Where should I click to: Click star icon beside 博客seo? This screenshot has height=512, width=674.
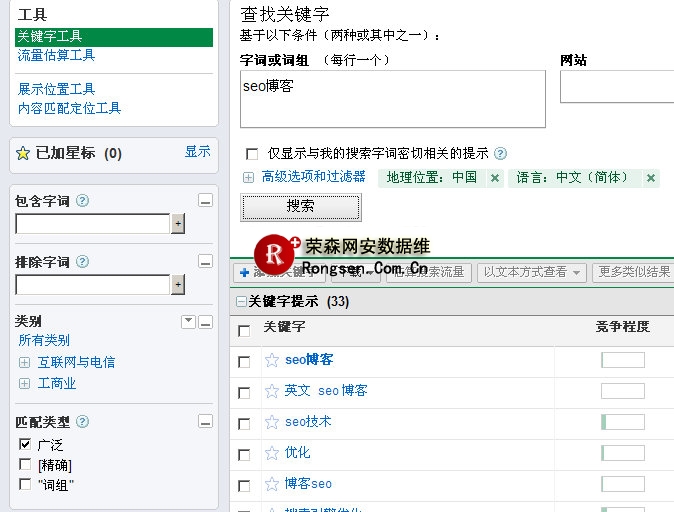coord(271,485)
